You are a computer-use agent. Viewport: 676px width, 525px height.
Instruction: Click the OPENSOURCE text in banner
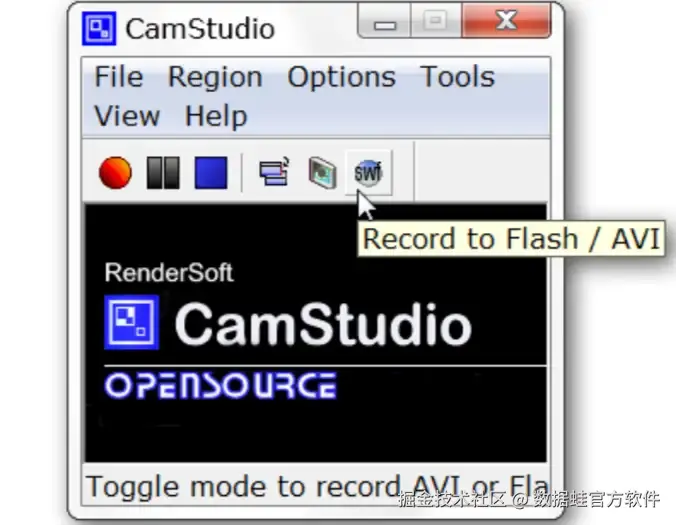pos(221,386)
